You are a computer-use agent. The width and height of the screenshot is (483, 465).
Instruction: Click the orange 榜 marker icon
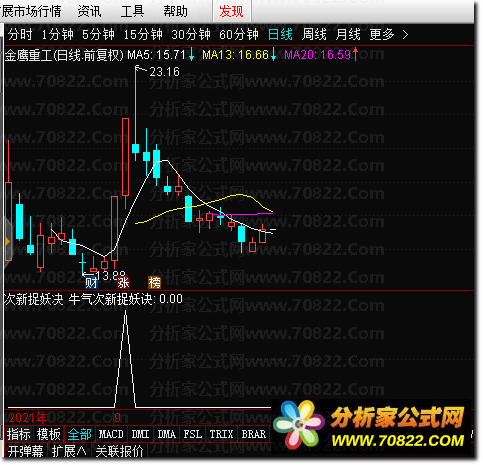[155, 283]
